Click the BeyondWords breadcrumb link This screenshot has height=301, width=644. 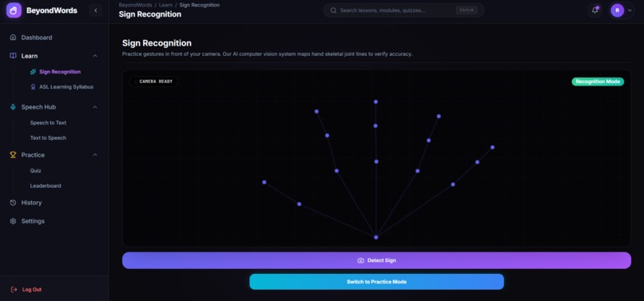(135, 5)
